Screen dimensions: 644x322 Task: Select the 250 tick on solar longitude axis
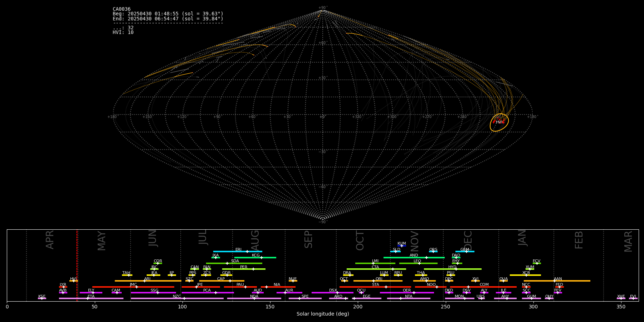click(x=445, y=307)
